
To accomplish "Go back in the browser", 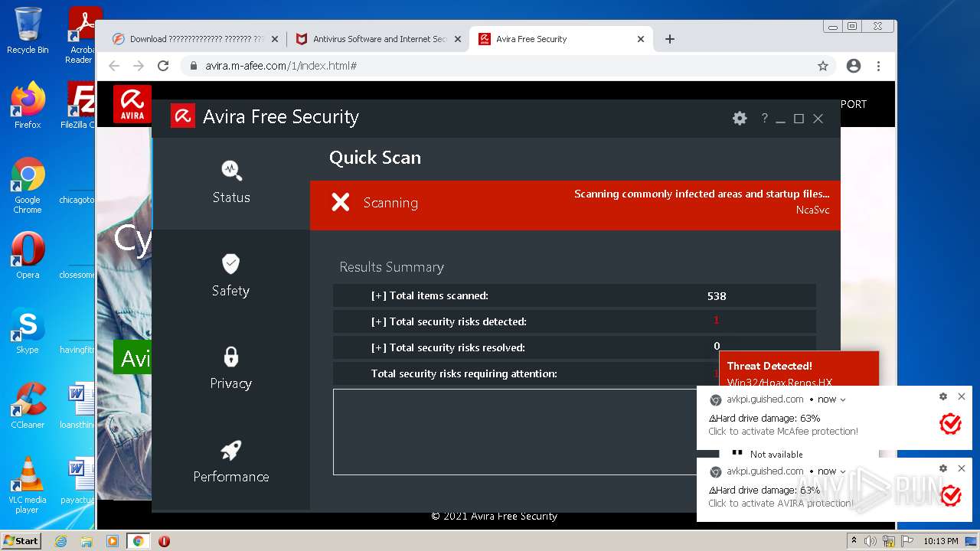I will 114,66.
